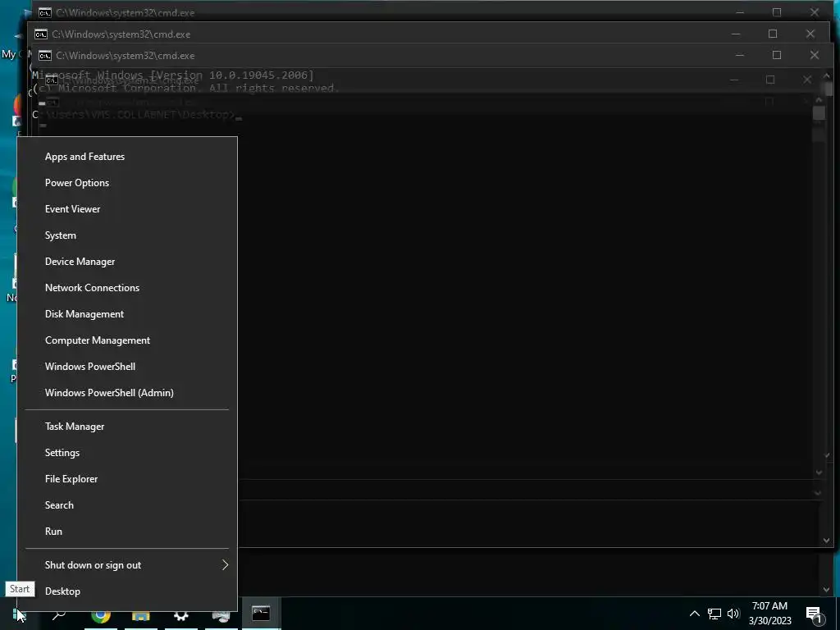This screenshot has width=840, height=630.
Task: Click the Start button on the taskbar
Action: tap(20, 614)
